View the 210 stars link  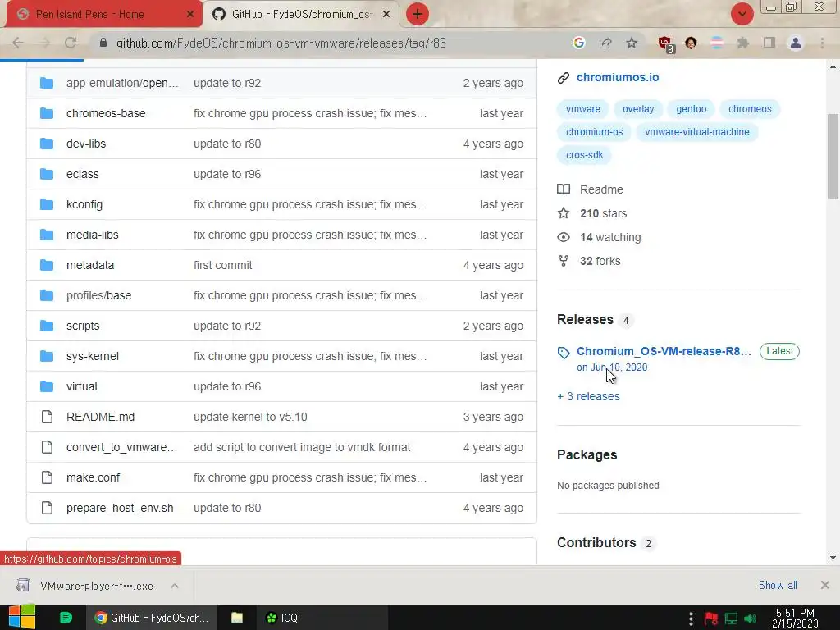point(603,213)
